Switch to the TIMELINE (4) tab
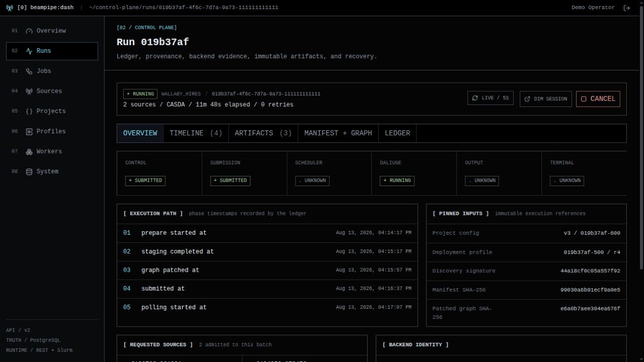 click(x=196, y=133)
